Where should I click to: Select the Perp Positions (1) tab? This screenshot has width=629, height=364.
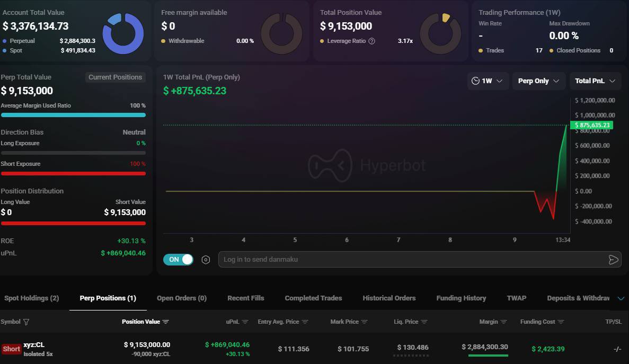point(108,298)
